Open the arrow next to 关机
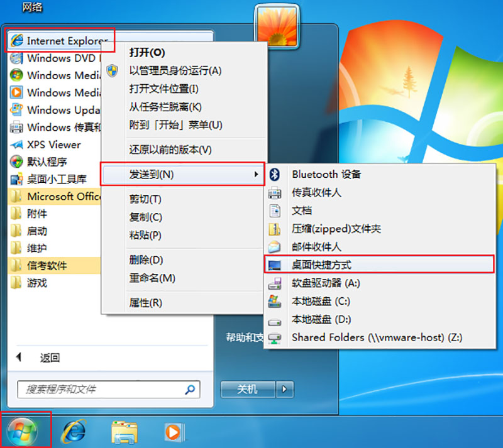Viewport: 503px width, 448px height. coord(285,390)
